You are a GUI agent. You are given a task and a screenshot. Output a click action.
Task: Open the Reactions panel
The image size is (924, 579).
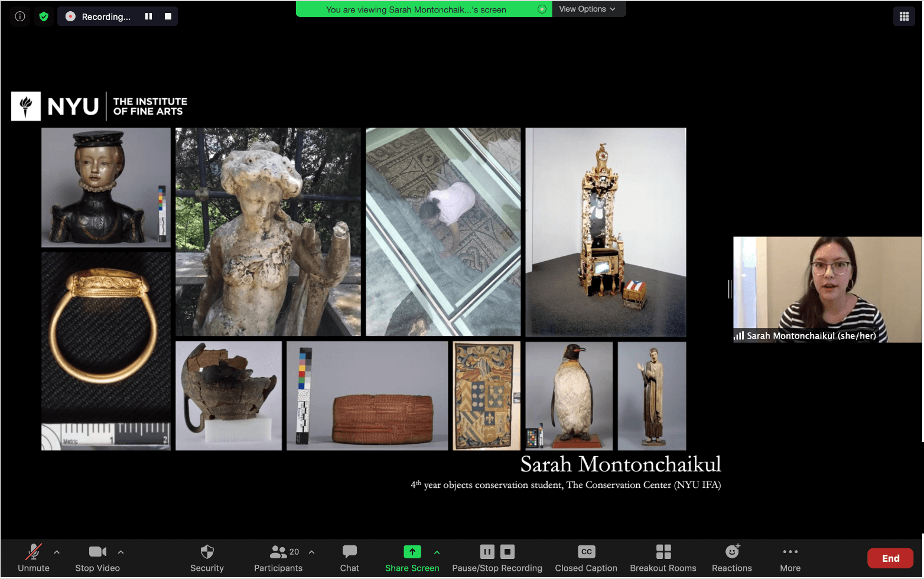click(x=731, y=557)
